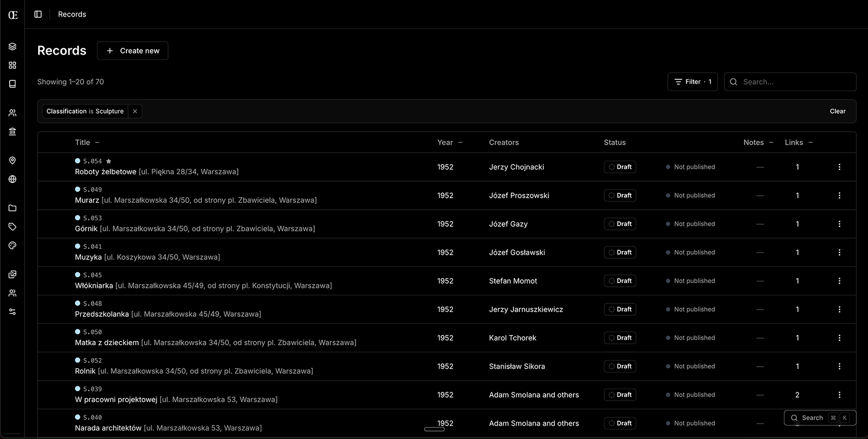Click the Creators column header

(x=503, y=143)
